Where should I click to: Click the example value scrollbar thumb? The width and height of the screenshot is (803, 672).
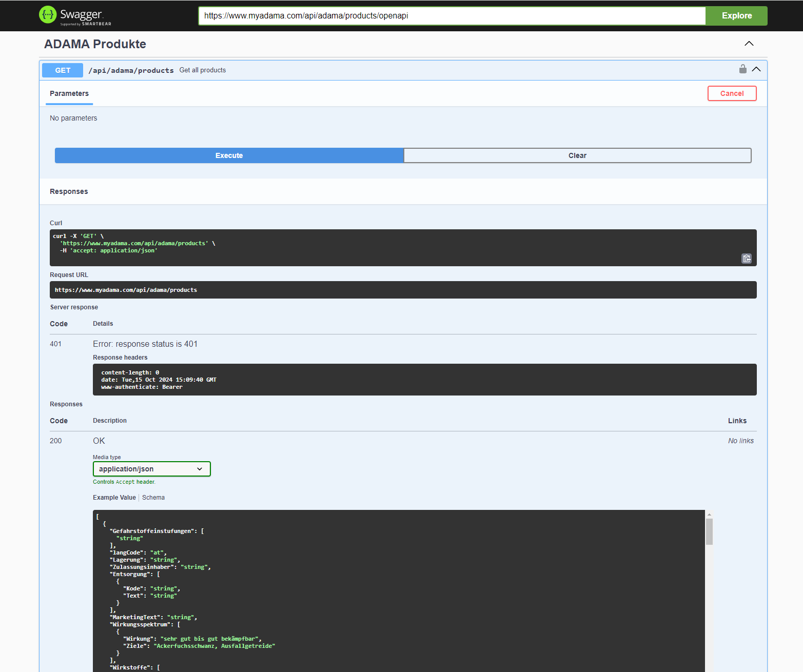coord(709,531)
